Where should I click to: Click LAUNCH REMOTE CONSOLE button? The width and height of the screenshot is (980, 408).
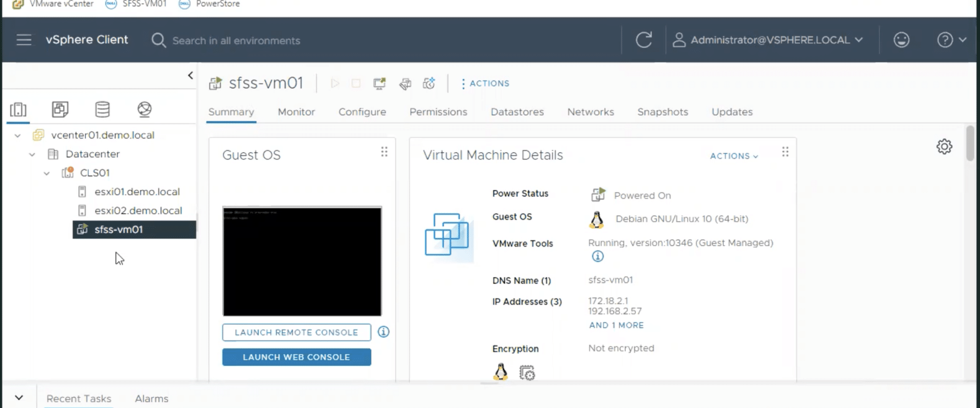(x=297, y=332)
